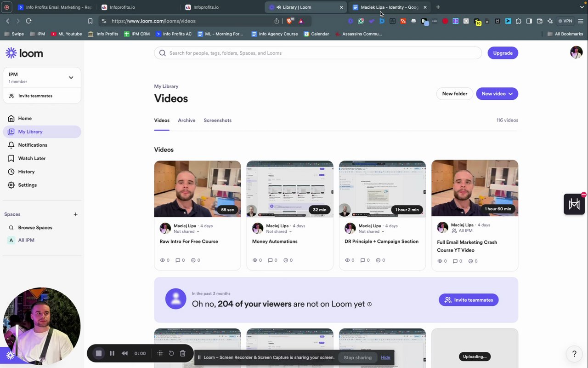Open the help question mark button
This screenshot has height=368, width=588.
[x=574, y=354]
